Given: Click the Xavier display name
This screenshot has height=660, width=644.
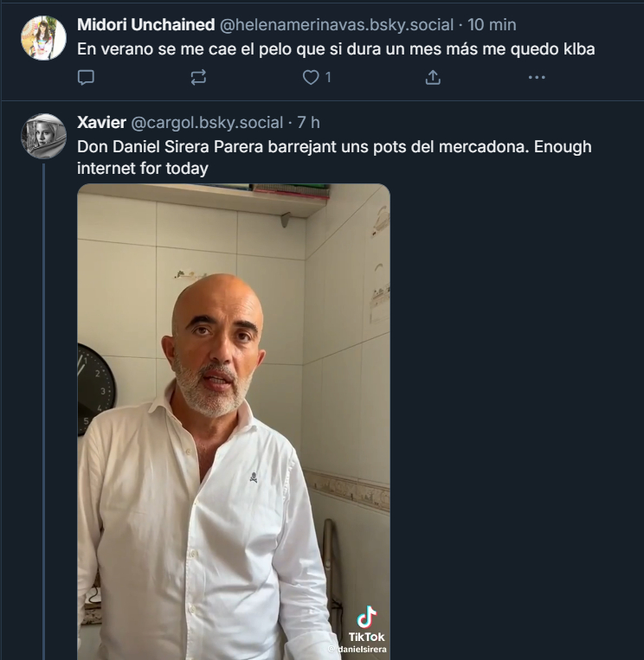Looking at the screenshot, I should pos(101,123).
